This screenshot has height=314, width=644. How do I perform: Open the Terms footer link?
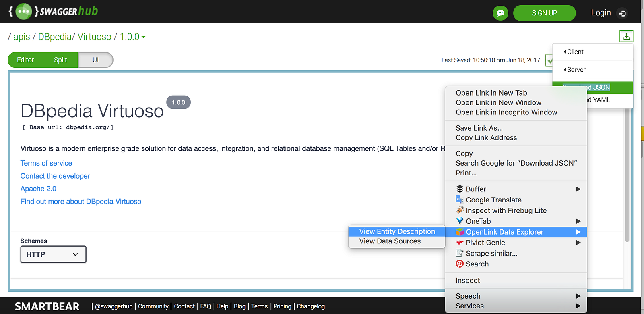[259, 306]
